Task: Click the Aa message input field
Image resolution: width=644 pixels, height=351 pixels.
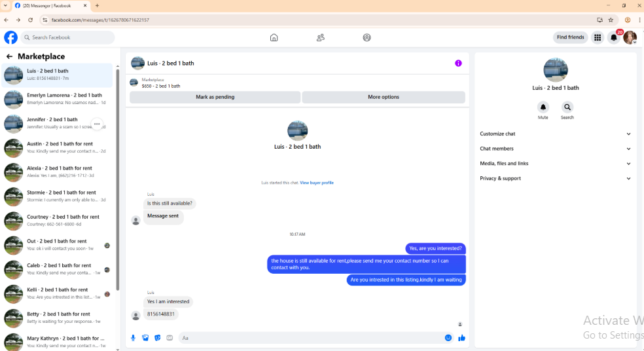Action: point(311,338)
